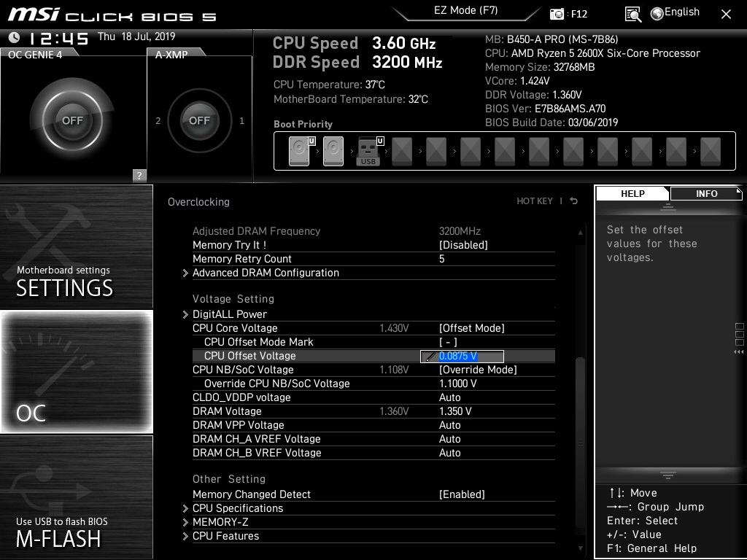Toggle the A-XMP OFF knob

tap(199, 120)
